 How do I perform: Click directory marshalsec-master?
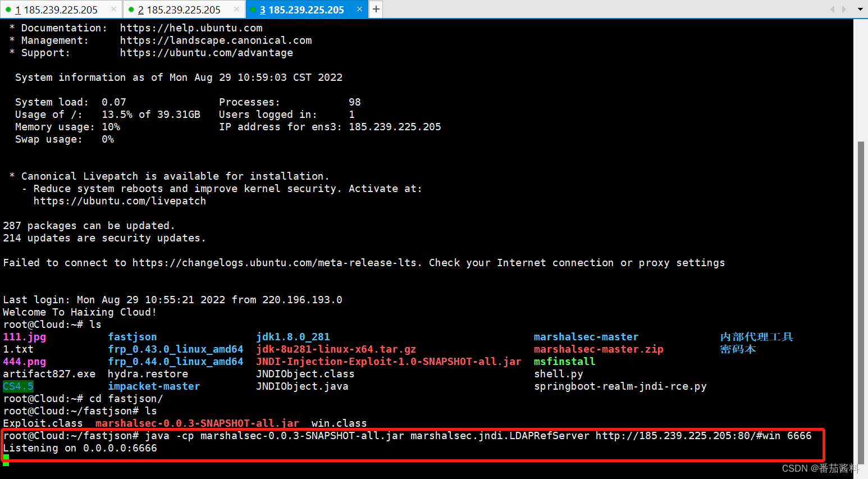point(586,337)
